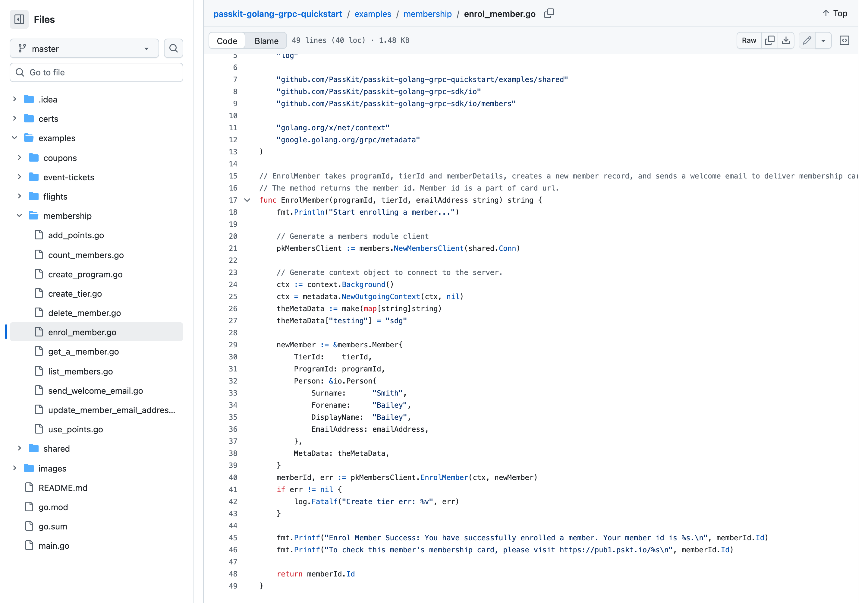Expand the certs folder chevron

[15, 118]
